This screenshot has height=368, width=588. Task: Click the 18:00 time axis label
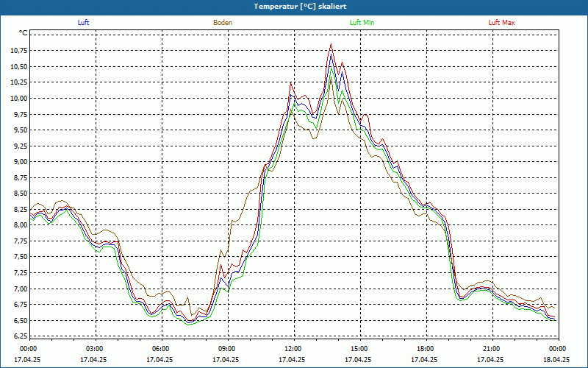426,349
